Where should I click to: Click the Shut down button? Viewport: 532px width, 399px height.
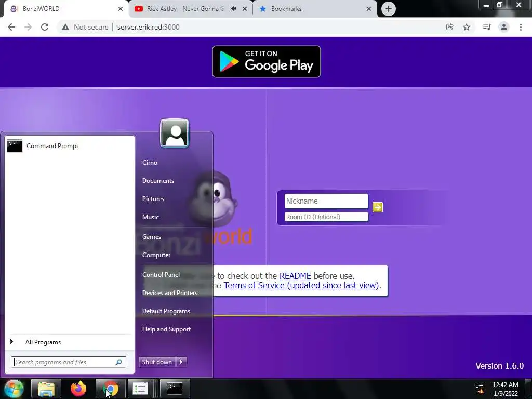pos(157,362)
